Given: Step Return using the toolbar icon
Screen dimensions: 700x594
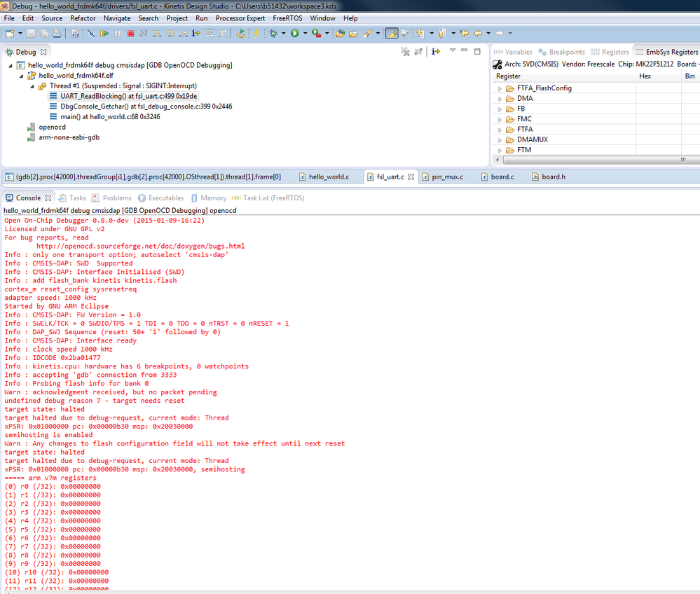Looking at the screenshot, I should (183, 34).
